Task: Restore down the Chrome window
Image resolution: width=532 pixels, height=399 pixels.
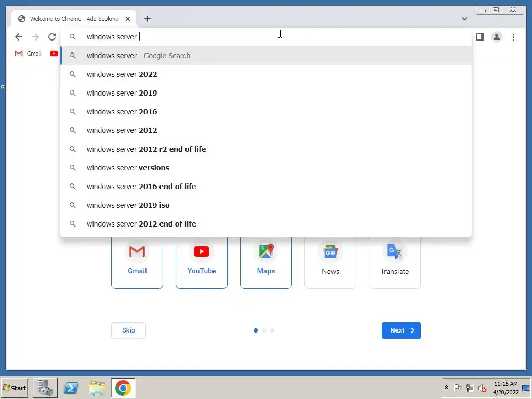Action: click(x=496, y=10)
